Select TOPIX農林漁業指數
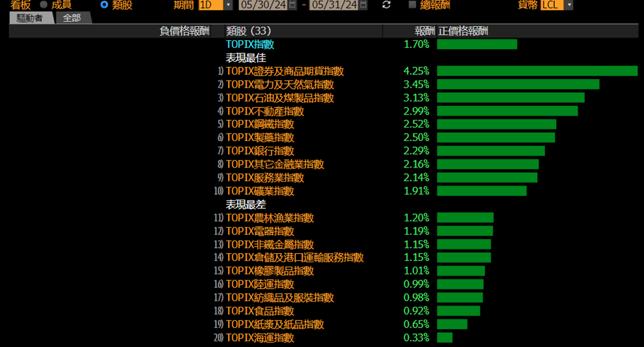 tap(270, 218)
